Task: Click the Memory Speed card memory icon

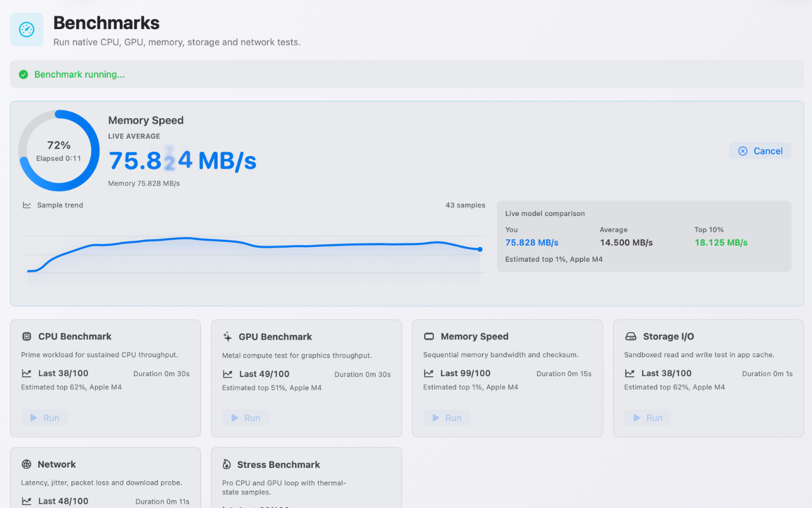Action: click(x=429, y=337)
